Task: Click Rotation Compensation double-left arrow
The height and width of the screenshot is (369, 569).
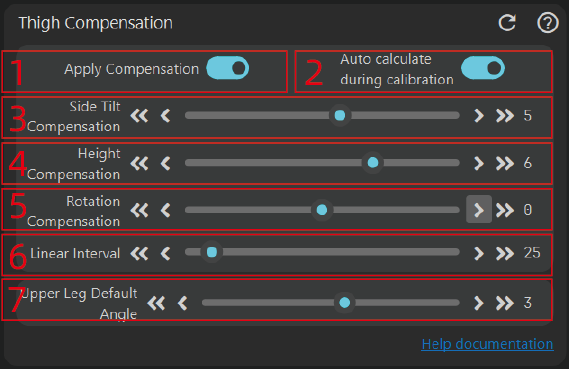Action: coord(139,210)
